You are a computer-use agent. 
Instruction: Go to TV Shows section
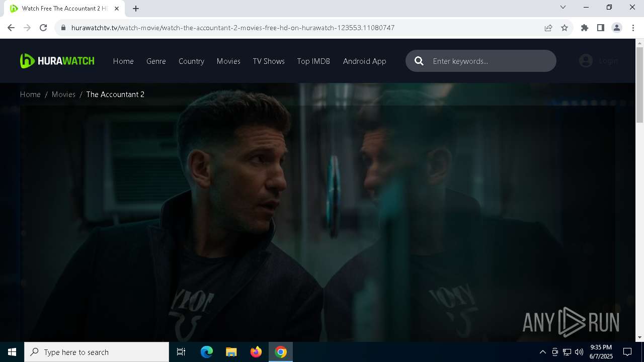pos(269,61)
